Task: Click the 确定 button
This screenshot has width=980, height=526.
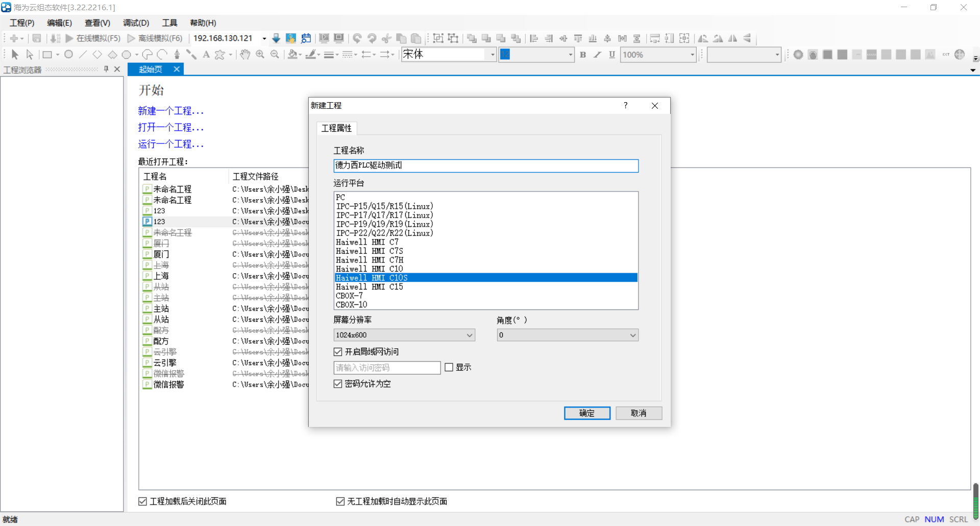Action: pos(587,413)
